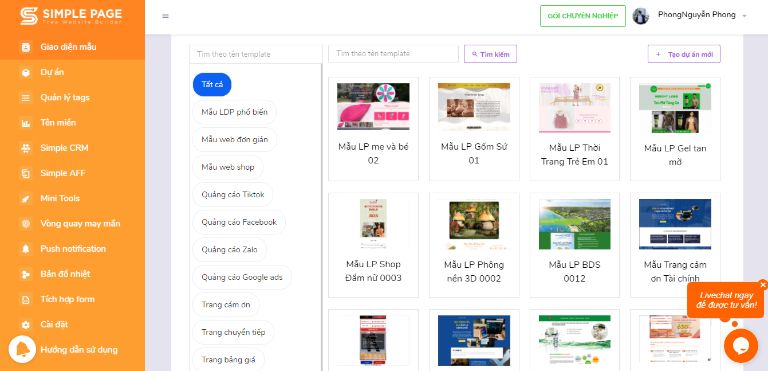The height and width of the screenshot is (371, 768).
Task: Click the Cài đặt gear icon
Action: click(x=25, y=324)
